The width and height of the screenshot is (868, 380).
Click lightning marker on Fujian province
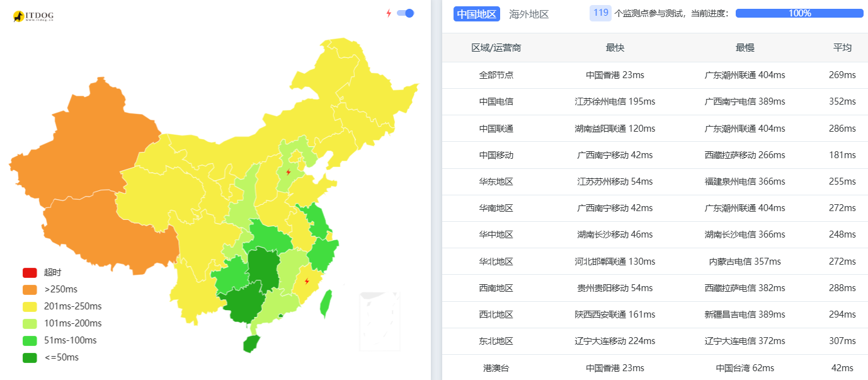click(x=307, y=281)
